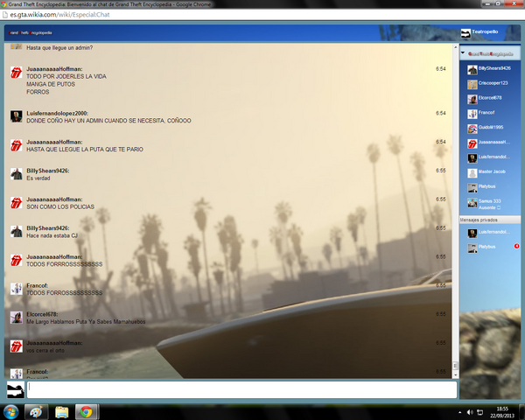The image size is (525, 420).
Task: Click 'Me Largo Hablamos' message by Elcorcel678
Action: 86,321
